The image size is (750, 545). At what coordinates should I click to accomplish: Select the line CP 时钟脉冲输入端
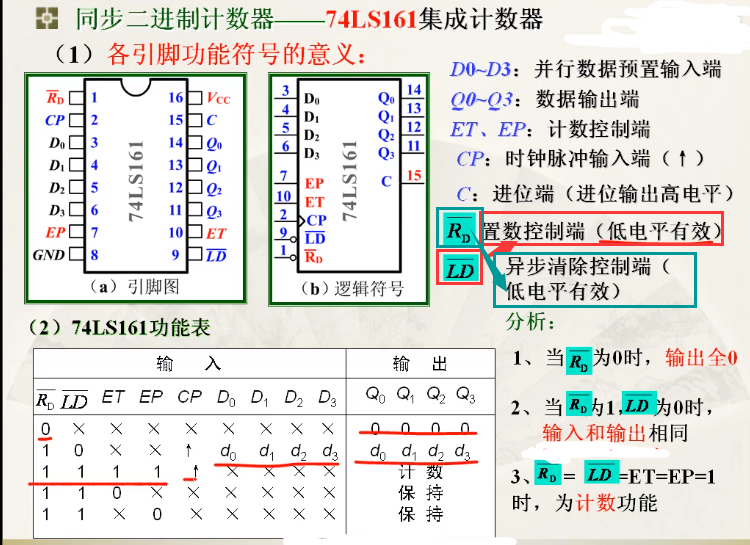tap(580, 158)
